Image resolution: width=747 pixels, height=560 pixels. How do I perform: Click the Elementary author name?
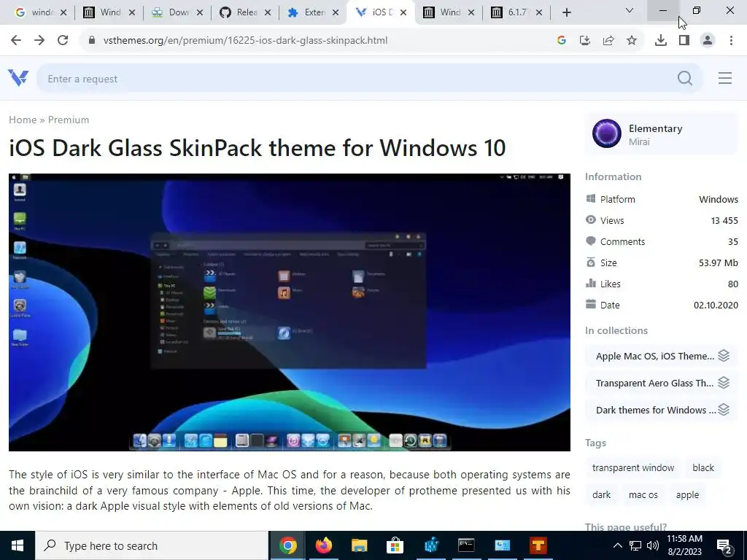click(655, 128)
